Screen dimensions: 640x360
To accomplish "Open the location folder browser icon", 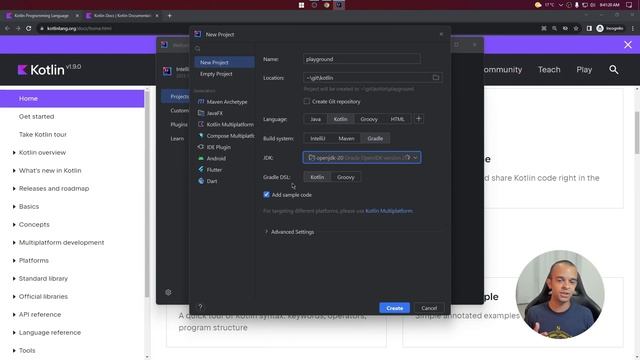I will pos(436,78).
